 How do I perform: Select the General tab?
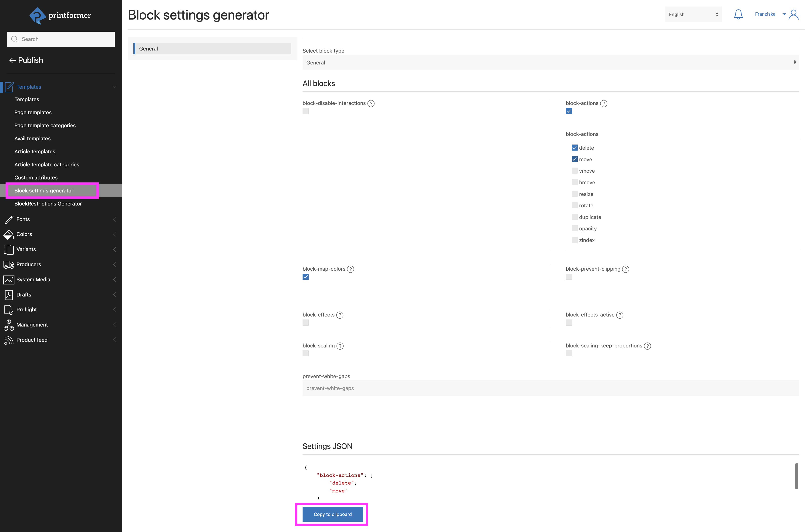(x=211, y=48)
